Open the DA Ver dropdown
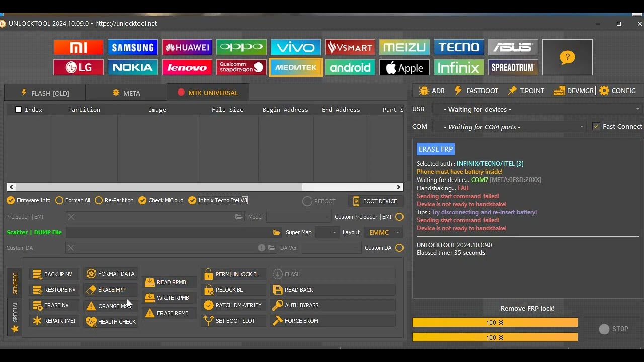This screenshot has width=644, height=362. (331, 248)
